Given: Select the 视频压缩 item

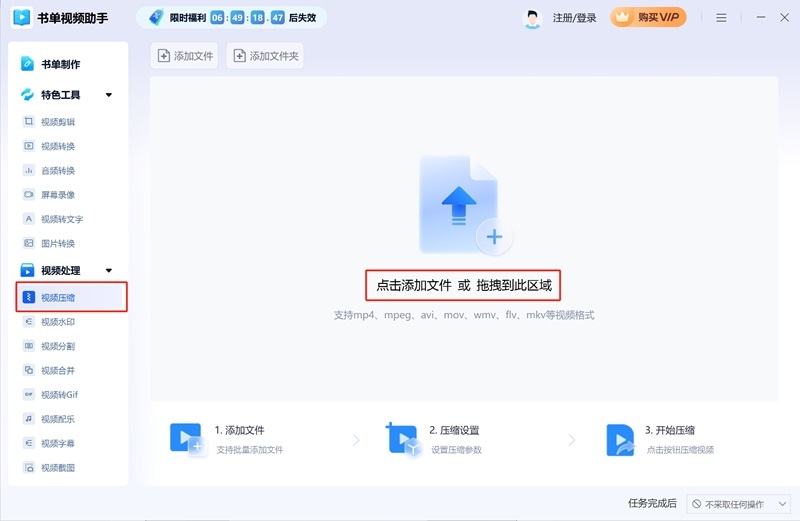Looking at the screenshot, I should [x=71, y=297].
